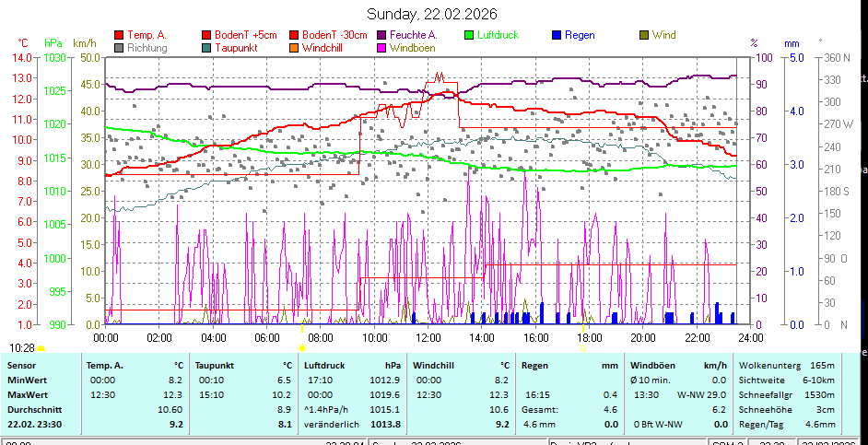Click the sunset marker near 18:00
868x445 pixels.
coord(582,348)
